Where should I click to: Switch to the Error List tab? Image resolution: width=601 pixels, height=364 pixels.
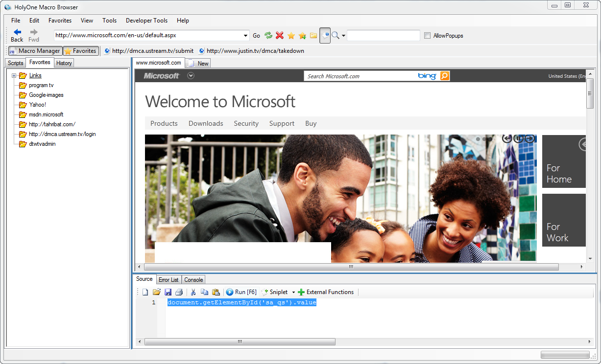(x=168, y=280)
